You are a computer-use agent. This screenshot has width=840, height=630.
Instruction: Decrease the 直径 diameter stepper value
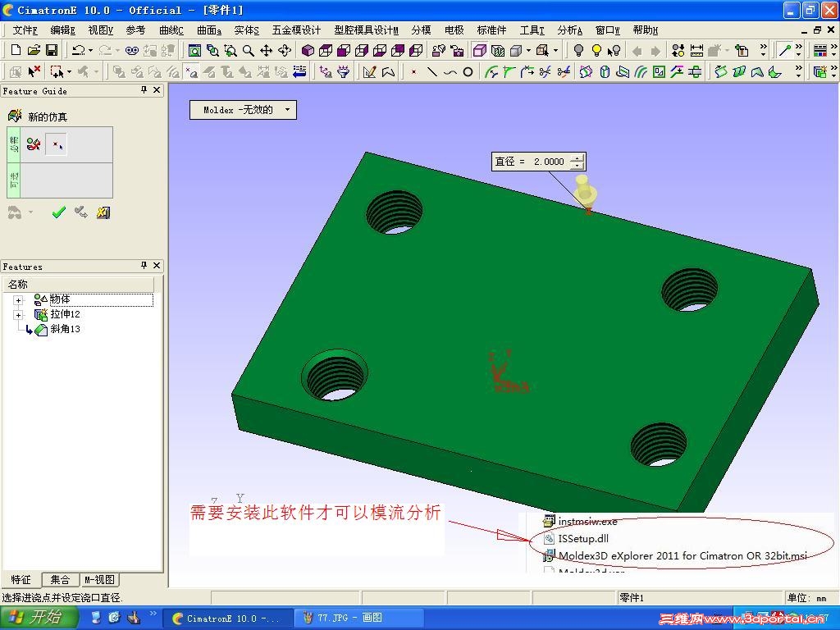[577, 165]
